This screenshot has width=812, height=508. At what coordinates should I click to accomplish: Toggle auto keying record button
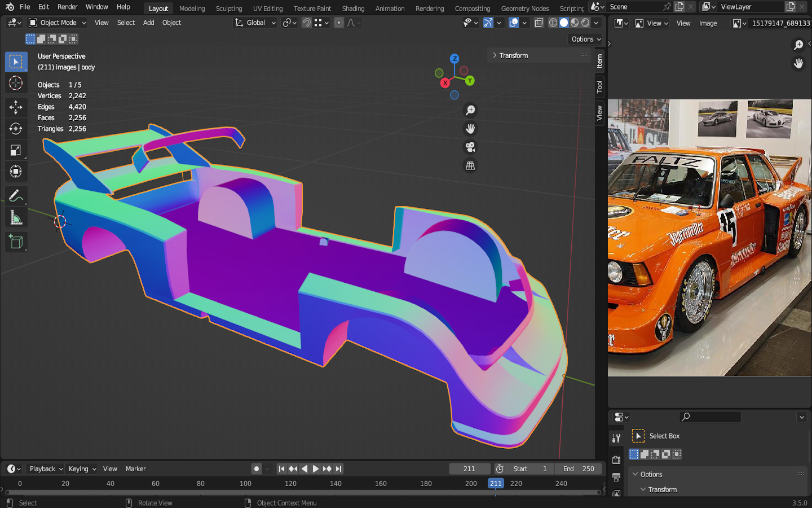tap(257, 469)
